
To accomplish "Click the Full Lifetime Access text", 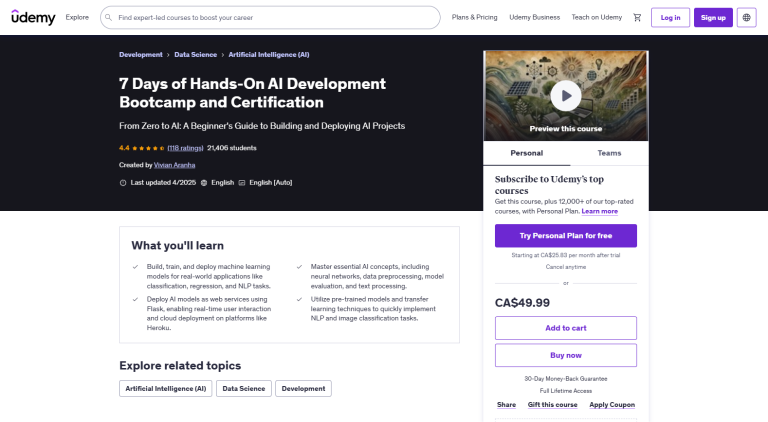I will point(566,391).
